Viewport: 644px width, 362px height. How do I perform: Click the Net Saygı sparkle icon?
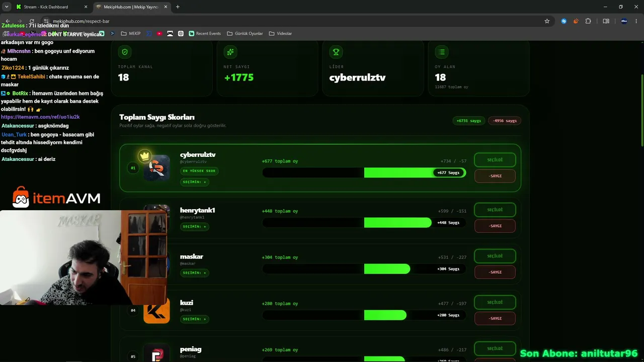click(230, 52)
